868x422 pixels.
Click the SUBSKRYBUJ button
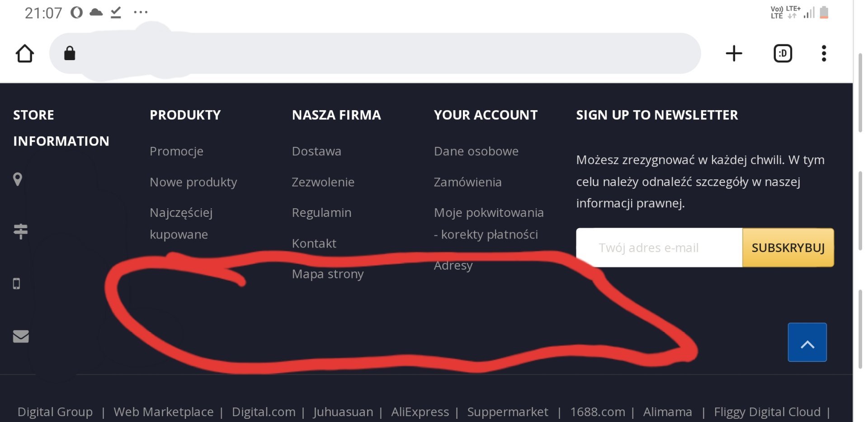tap(788, 248)
